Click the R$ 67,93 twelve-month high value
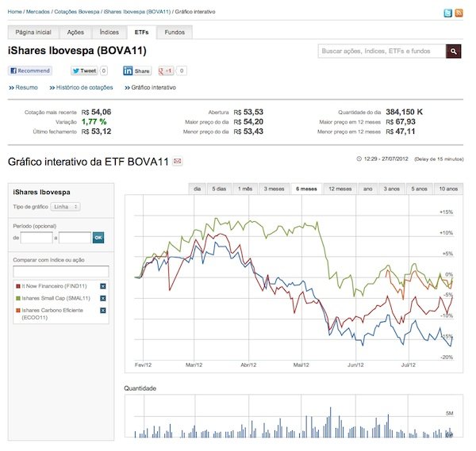476x451 pixels. [x=401, y=121]
